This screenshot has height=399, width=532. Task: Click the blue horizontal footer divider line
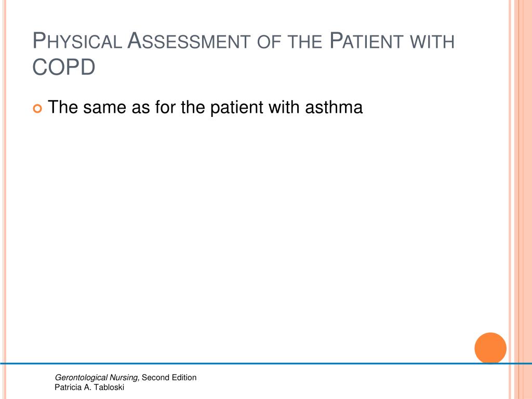[x=266, y=363]
